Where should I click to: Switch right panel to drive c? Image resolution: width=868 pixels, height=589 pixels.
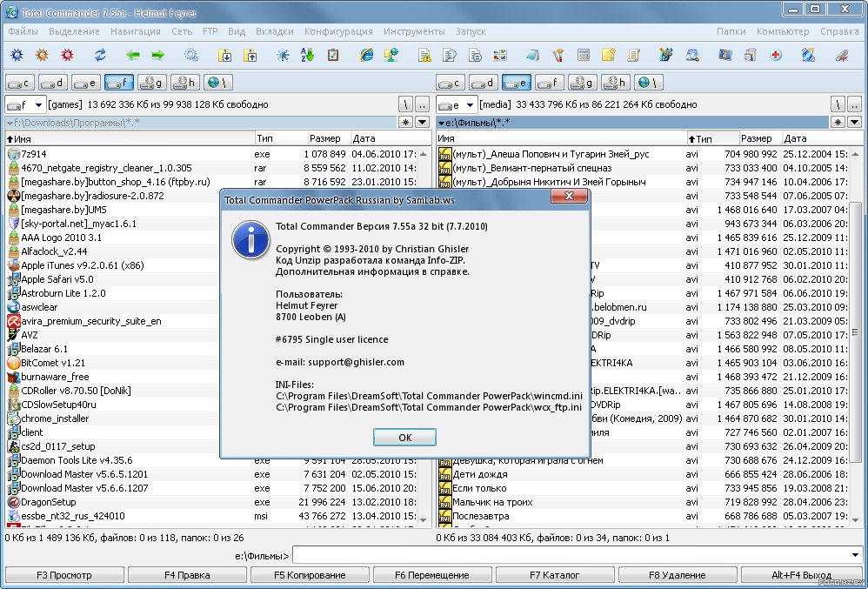click(x=451, y=83)
